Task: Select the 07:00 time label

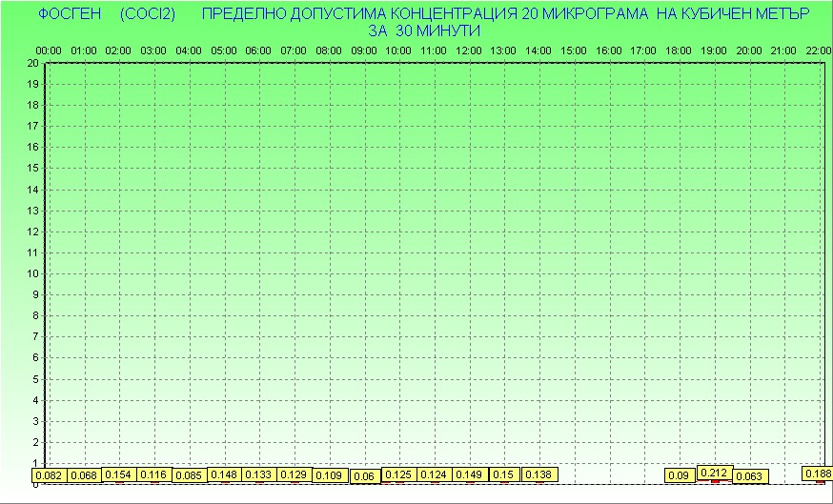Action: (294, 51)
